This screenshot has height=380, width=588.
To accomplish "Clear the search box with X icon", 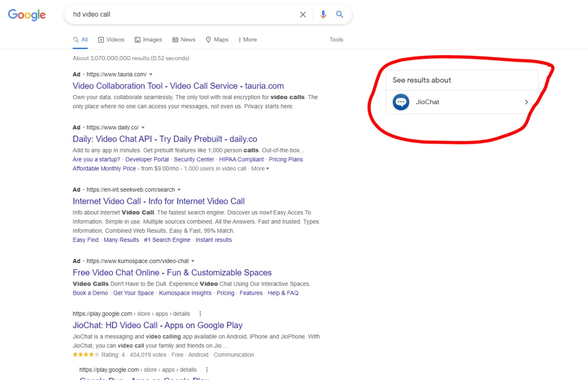I will click(303, 15).
